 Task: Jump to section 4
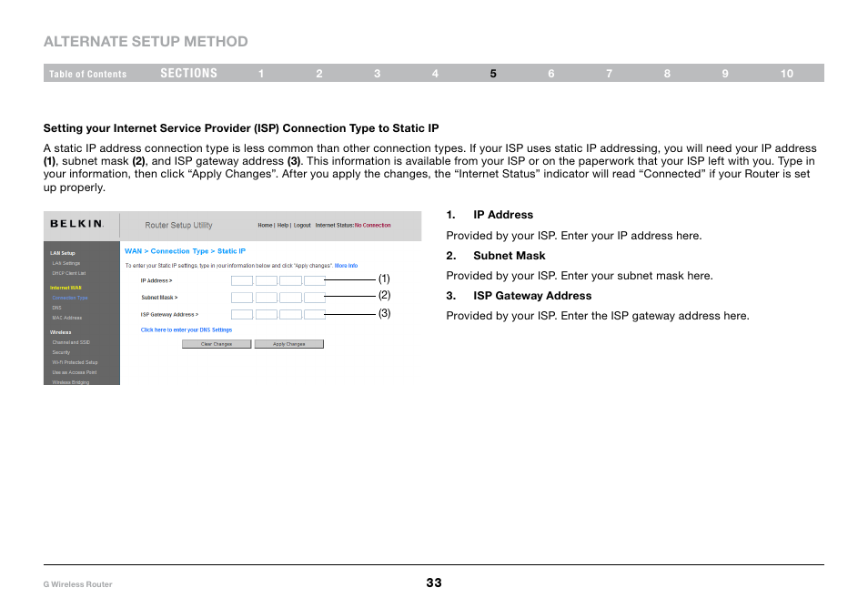pyautogui.click(x=435, y=74)
